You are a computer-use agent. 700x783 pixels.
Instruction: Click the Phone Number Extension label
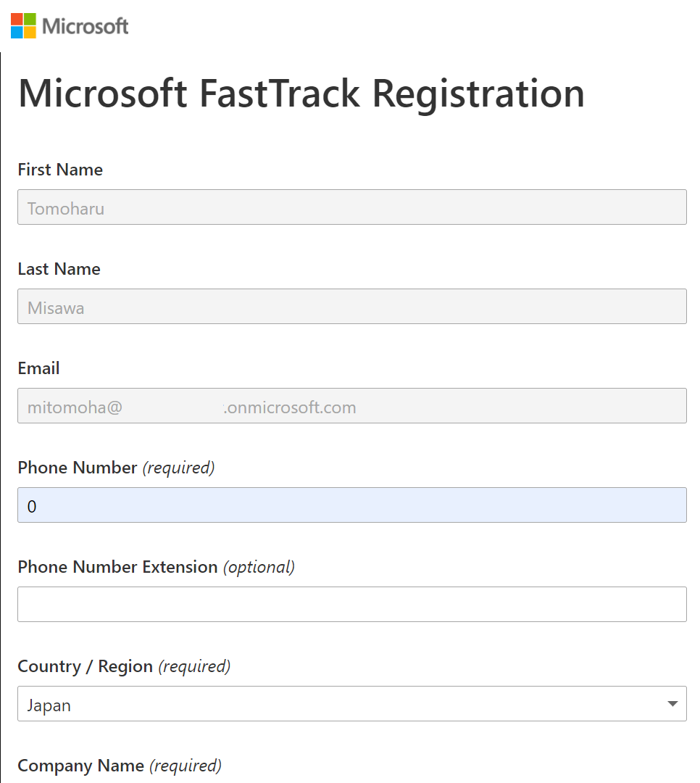118,567
